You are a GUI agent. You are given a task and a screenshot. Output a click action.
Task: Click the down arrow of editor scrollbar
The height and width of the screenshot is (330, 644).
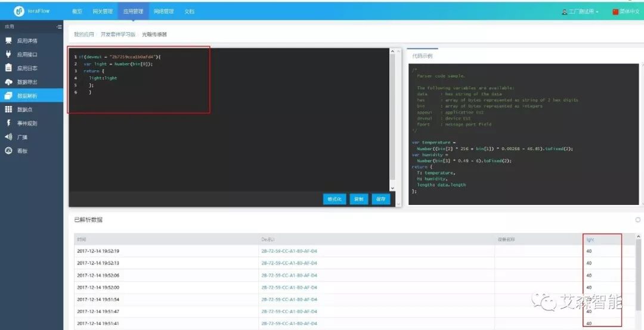tap(392, 188)
